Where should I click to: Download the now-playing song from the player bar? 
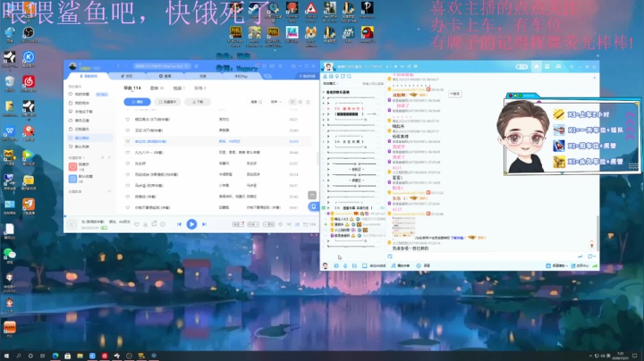(x=146, y=224)
